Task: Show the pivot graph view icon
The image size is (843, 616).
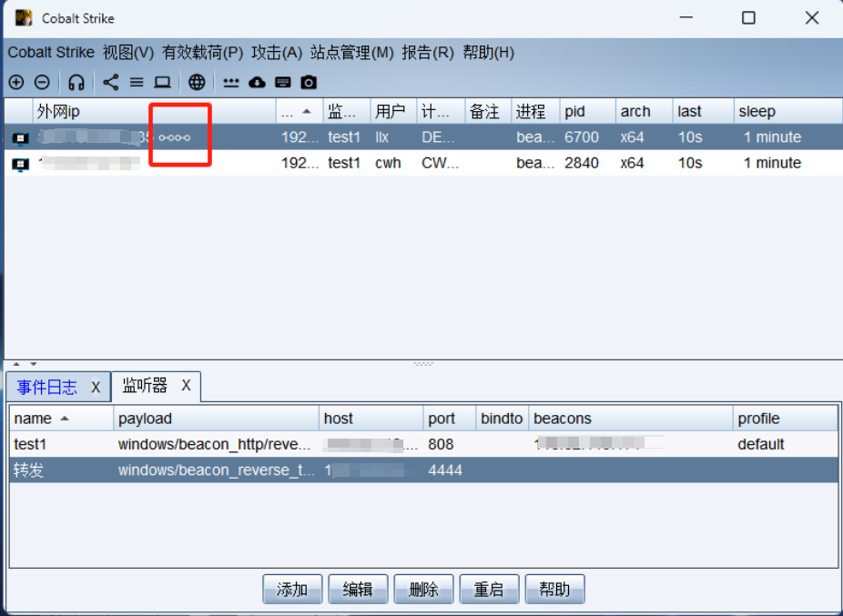Action: [111, 82]
